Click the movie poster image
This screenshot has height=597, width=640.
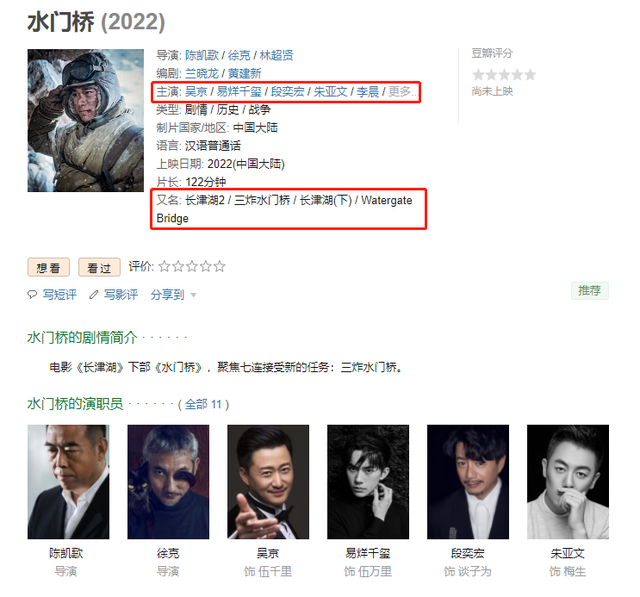click(86, 120)
